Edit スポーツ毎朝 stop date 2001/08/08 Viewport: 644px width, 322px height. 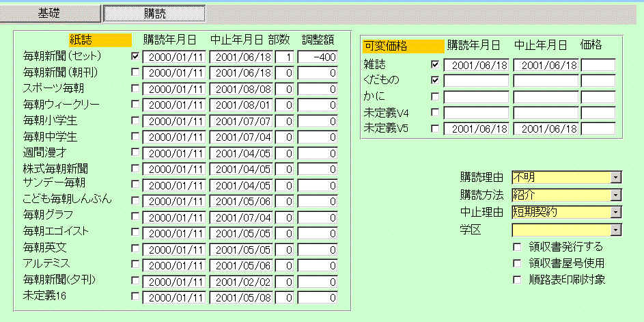241,90
